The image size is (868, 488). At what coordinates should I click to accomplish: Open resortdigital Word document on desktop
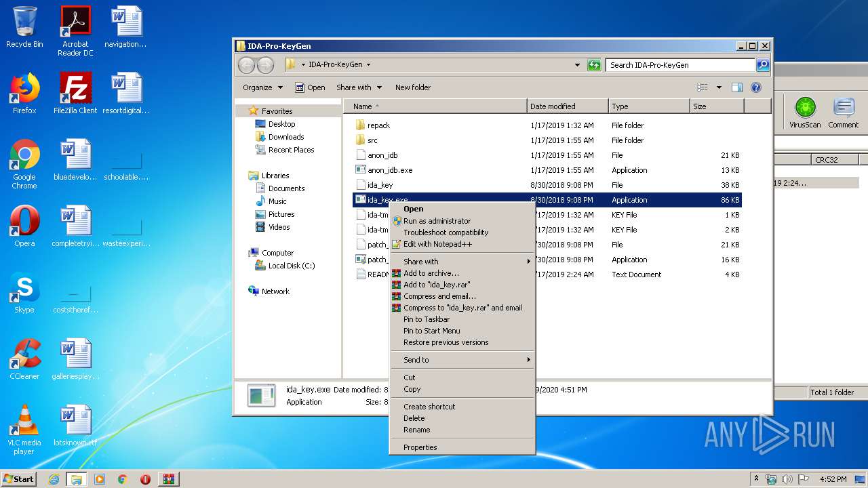point(125,94)
